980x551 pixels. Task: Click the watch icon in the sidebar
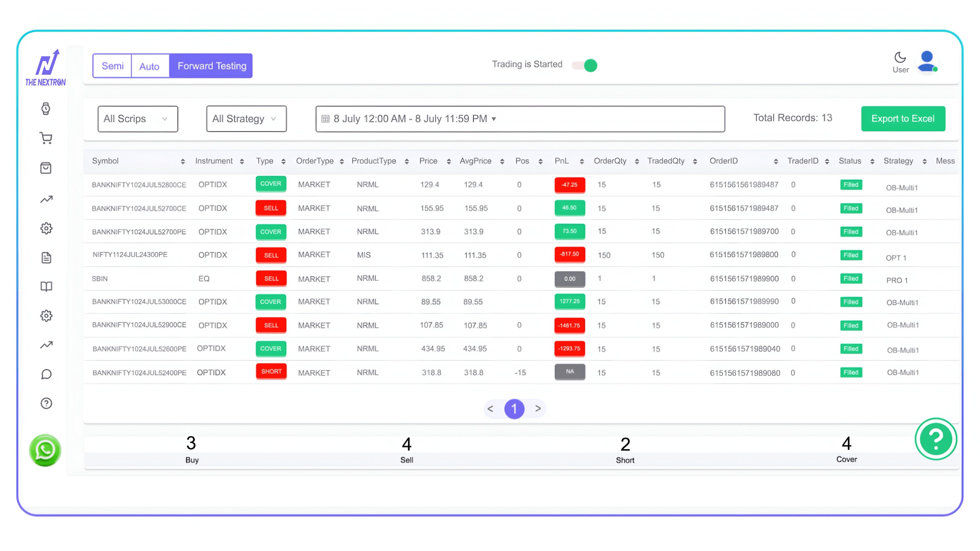[x=46, y=109]
